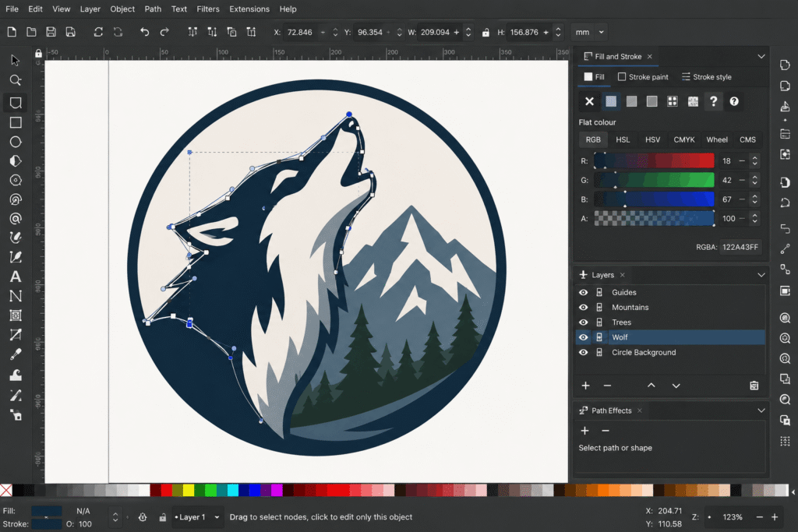Hide the Mountains layer
Viewport: 798px width, 532px height.
point(583,307)
